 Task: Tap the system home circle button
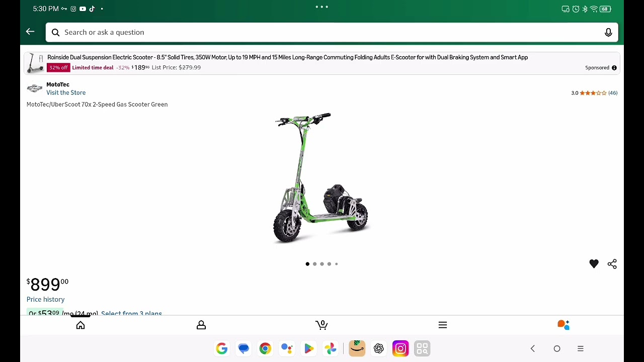pyautogui.click(x=557, y=348)
